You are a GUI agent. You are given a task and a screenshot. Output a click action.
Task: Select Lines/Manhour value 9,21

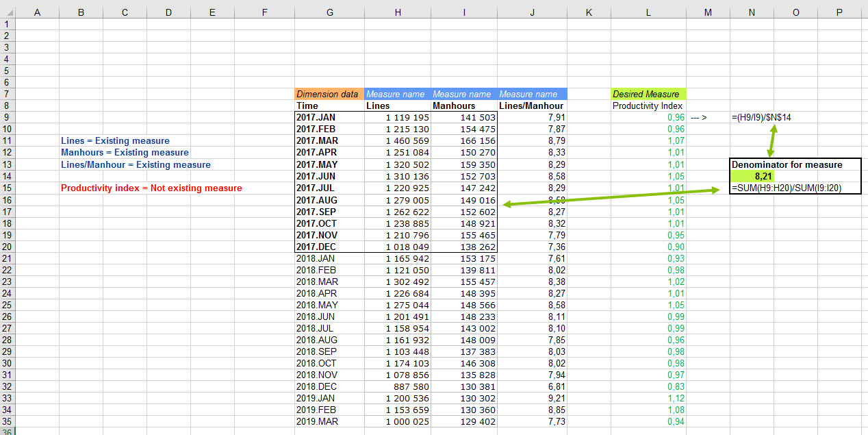pyautogui.click(x=532, y=398)
